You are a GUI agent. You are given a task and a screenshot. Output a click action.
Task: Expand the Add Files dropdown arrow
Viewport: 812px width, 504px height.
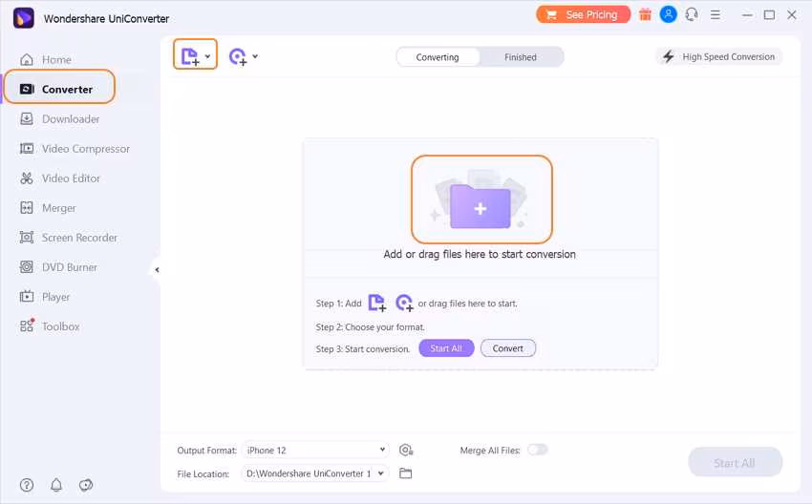207,56
